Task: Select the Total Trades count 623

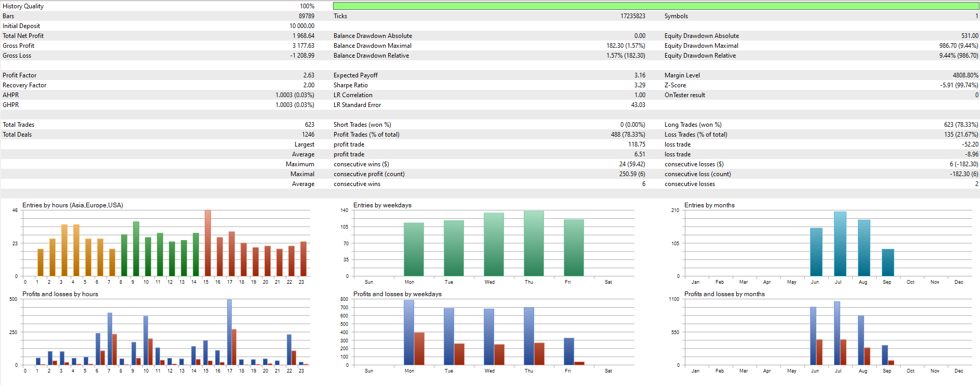Action: 309,125
